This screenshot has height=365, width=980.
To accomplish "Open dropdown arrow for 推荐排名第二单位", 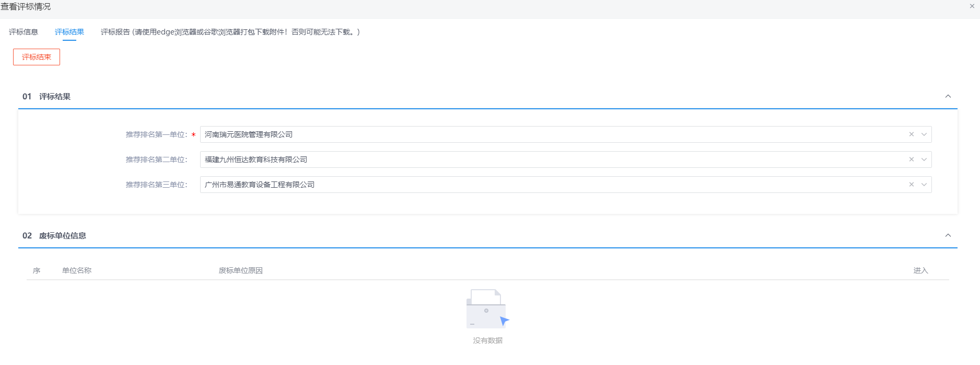I will click(924, 159).
